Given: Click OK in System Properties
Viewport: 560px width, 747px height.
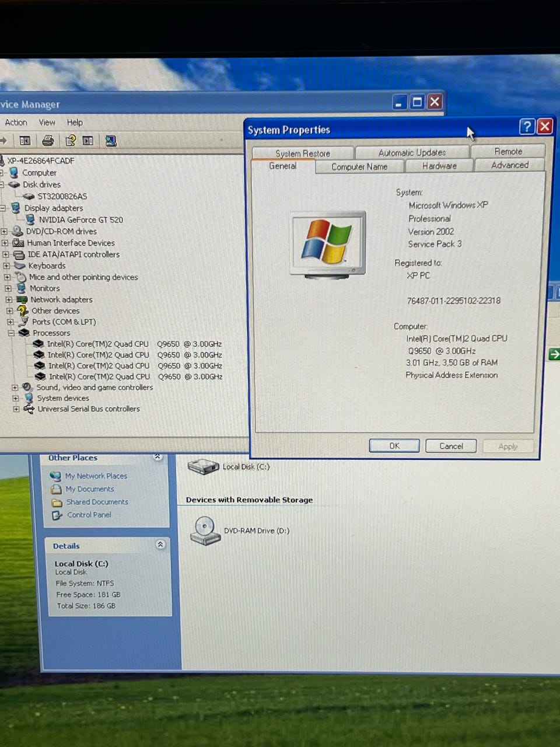Looking at the screenshot, I should click(394, 446).
